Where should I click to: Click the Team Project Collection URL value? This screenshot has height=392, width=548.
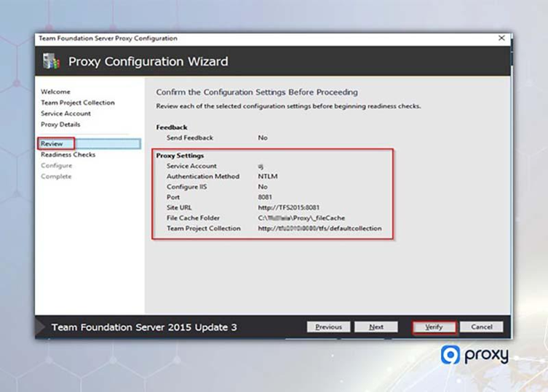319,228
